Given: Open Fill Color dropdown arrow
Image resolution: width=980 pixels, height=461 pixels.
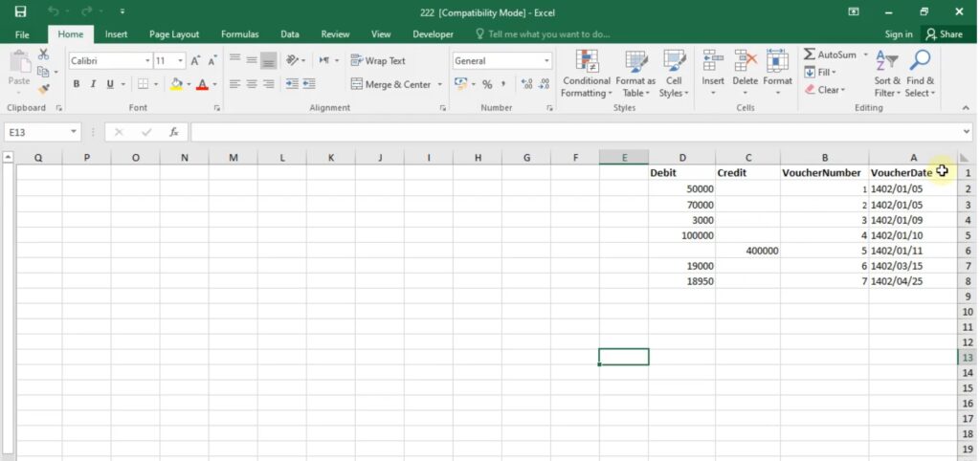Looking at the screenshot, I should pyautogui.click(x=189, y=84).
